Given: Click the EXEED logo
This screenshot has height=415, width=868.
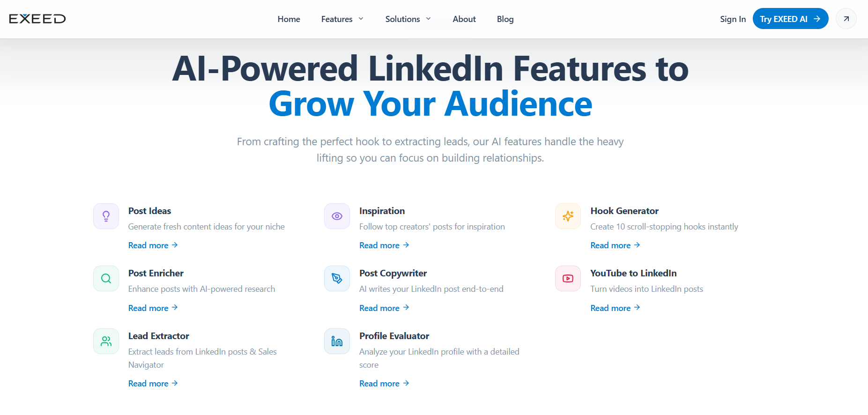Looking at the screenshot, I should pyautogui.click(x=37, y=19).
